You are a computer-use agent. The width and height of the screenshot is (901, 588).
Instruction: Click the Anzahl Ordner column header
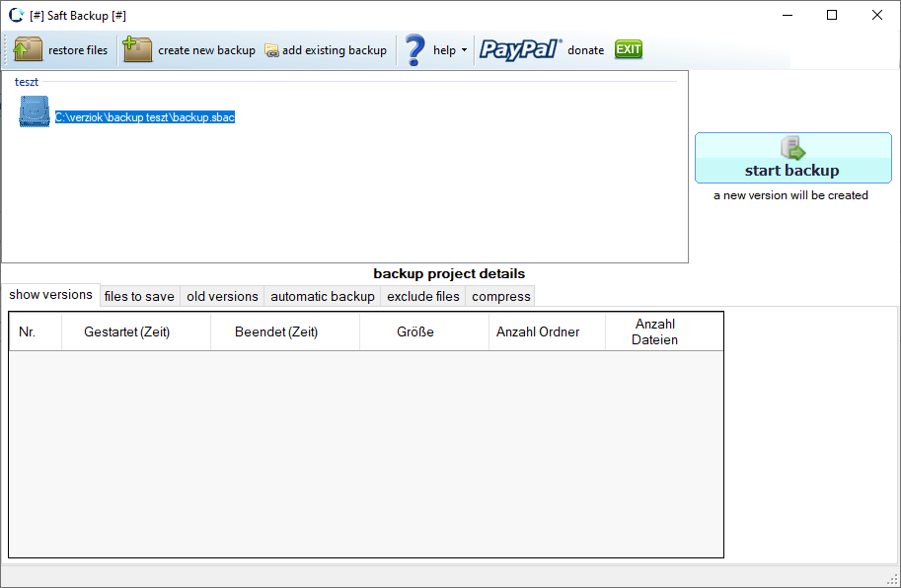tap(538, 332)
